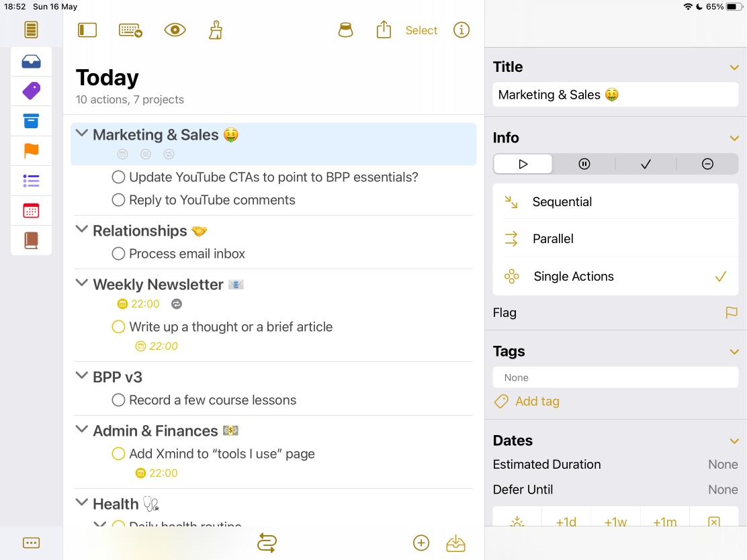Complete the Reply to YouTube comments action
The height and width of the screenshot is (560, 747).
pyautogui.click(x=118, y=200)
